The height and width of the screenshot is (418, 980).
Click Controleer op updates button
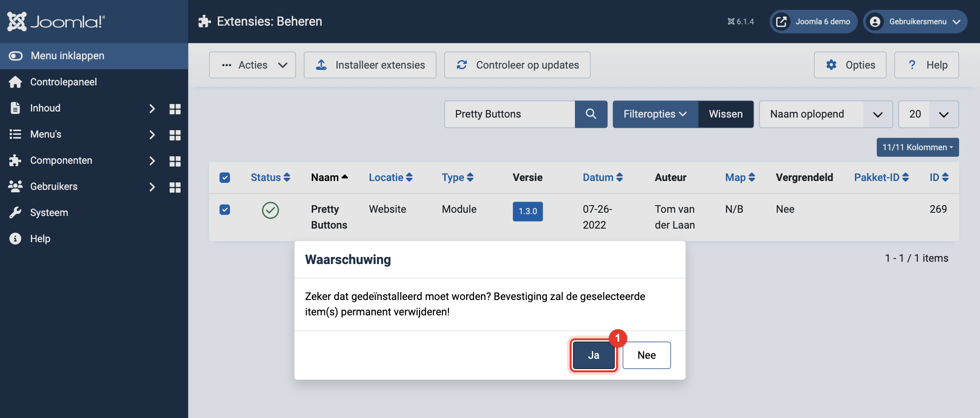pyautogui.click(x=518, y=65)
